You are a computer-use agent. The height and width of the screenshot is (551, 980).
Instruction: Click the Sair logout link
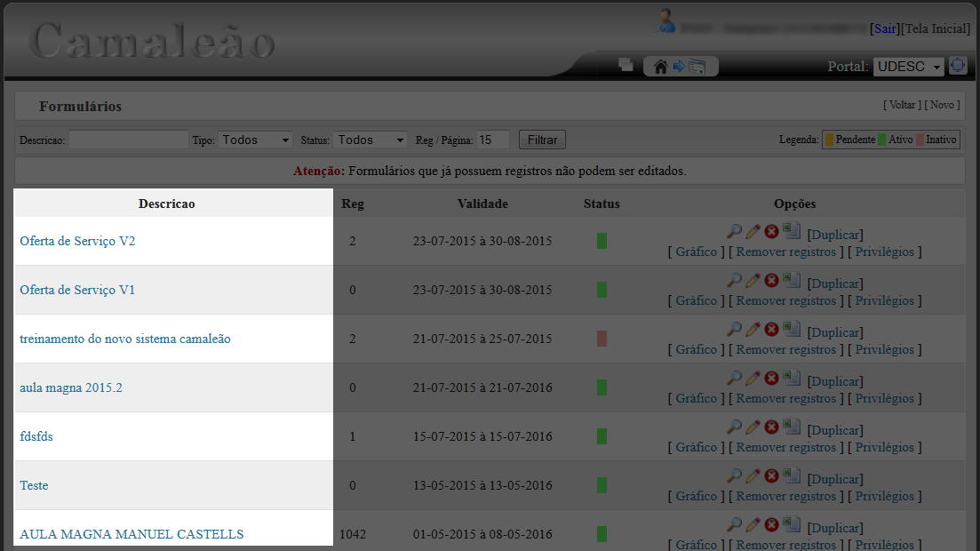pyautogui.click(x=884, y=28)
